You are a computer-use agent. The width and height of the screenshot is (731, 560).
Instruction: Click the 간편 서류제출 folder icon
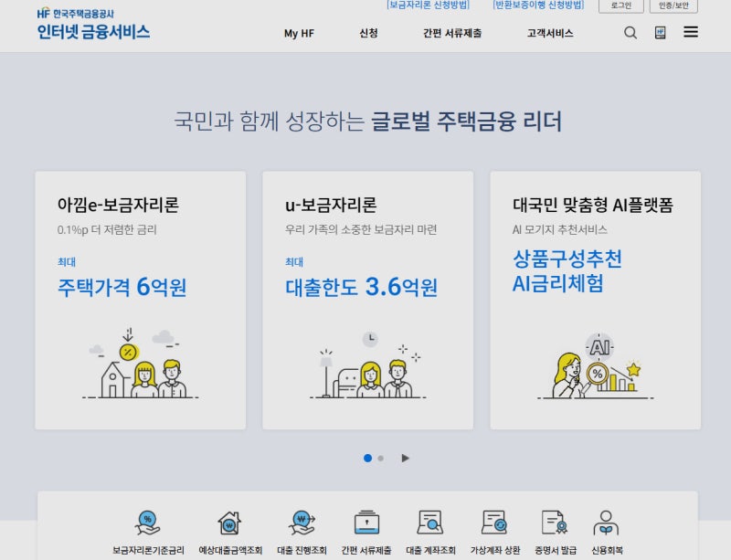coord(366,523)
